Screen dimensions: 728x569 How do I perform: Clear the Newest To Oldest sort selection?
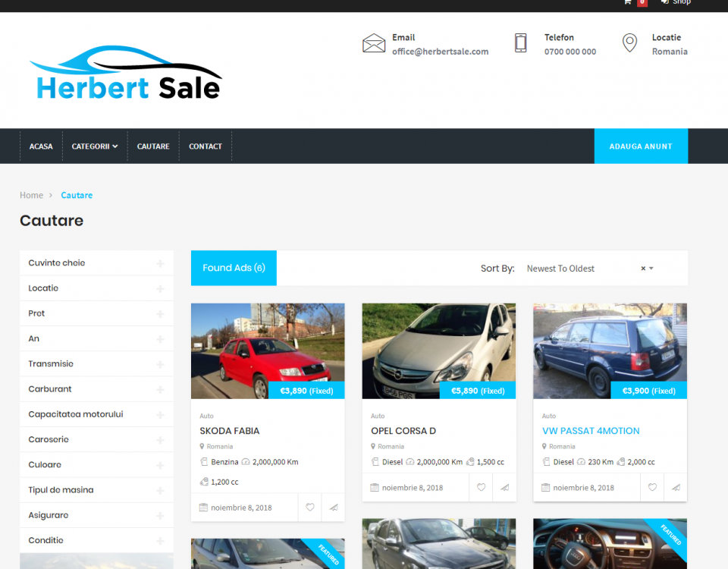[643, 269]
